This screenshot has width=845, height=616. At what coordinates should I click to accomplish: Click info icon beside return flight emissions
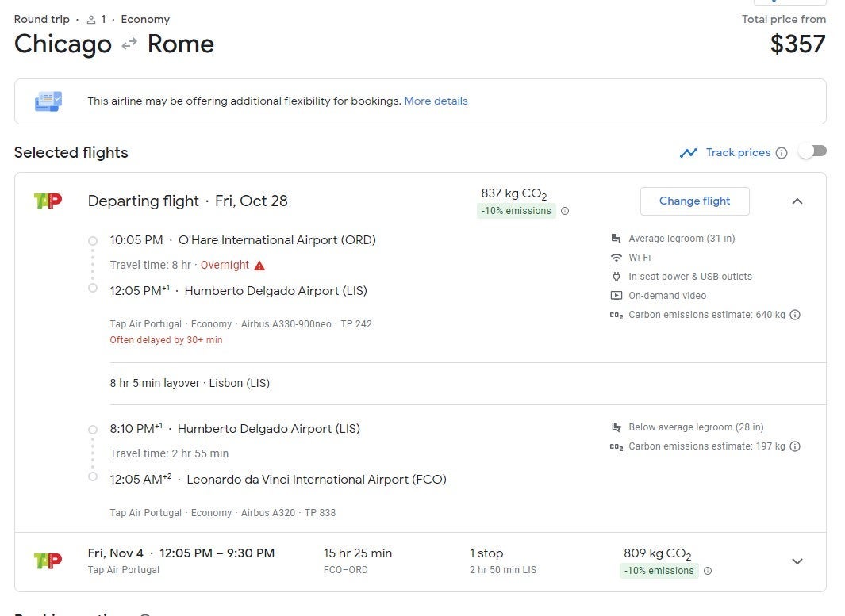(708, 571)
